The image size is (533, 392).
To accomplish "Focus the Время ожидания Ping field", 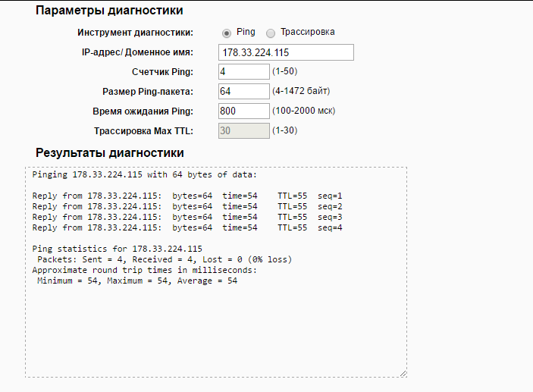I will [243, 111].
